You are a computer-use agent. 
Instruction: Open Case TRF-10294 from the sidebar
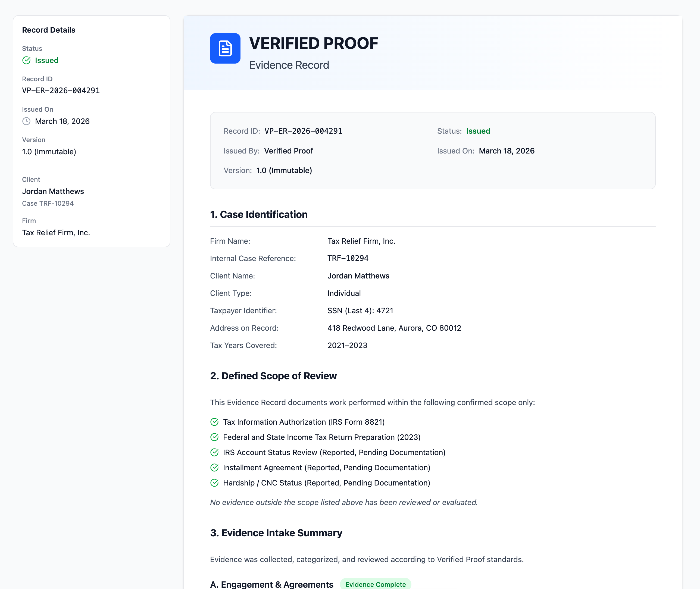pyautogui.click(x=48, y=203)
